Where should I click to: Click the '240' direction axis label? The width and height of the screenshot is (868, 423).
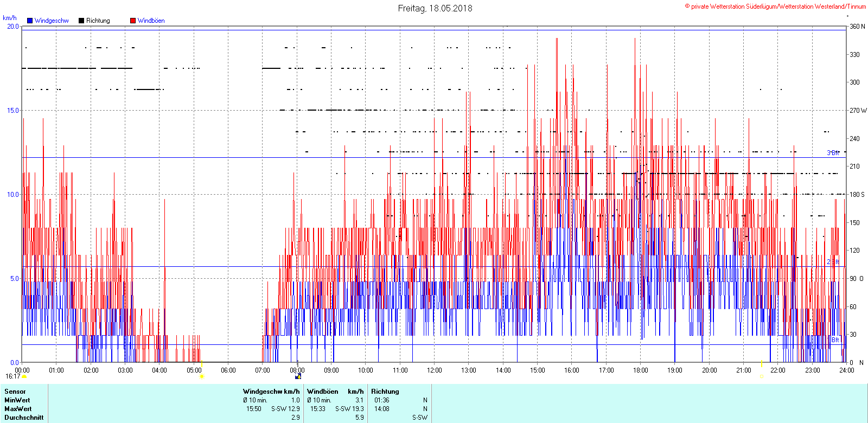pos(854,139)
